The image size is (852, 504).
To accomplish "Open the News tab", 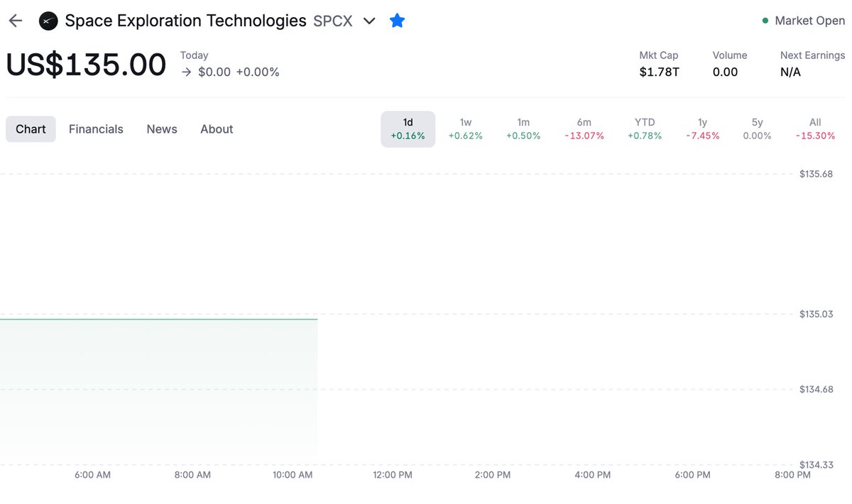I will coord(162,129).
